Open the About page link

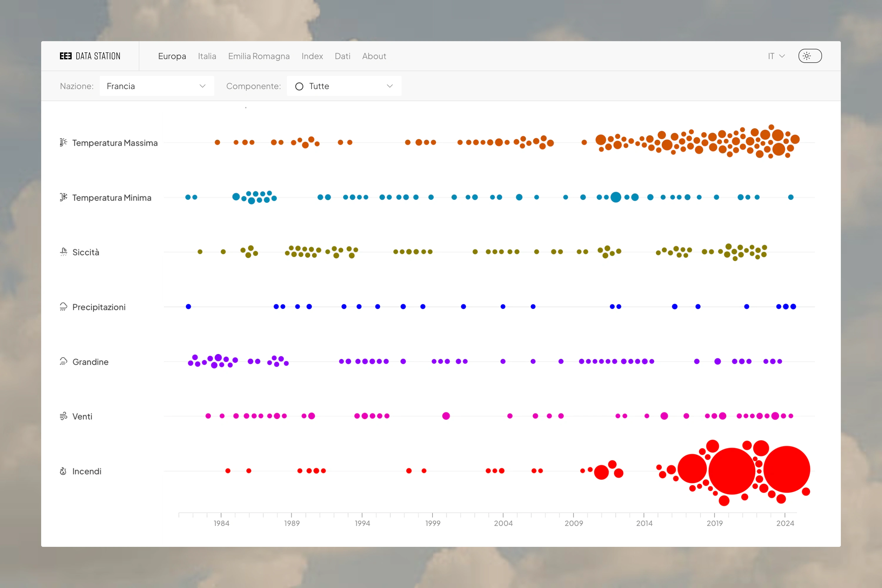coord(374,56)
